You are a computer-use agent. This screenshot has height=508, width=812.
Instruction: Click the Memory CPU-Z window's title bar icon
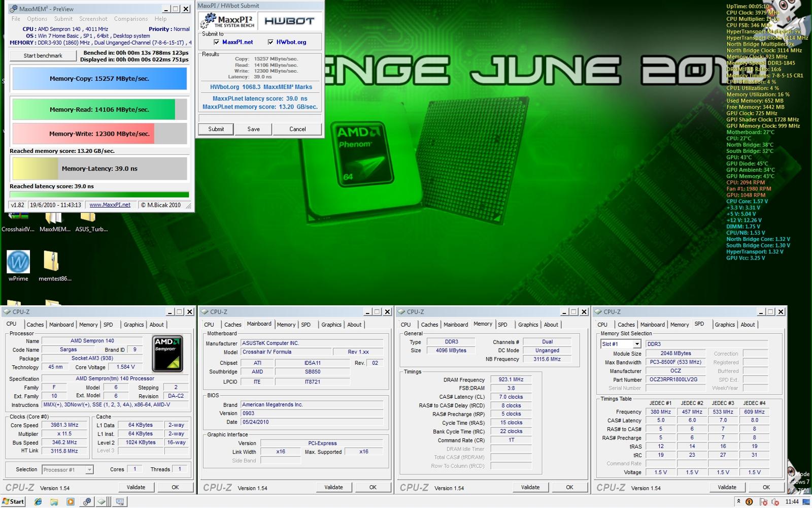[x=401, y=312]
